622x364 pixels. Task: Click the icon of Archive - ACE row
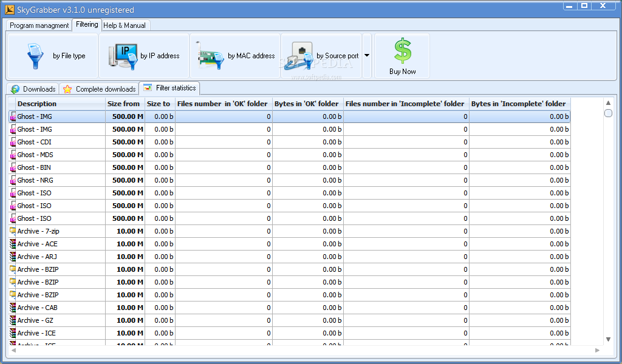click(x=13, y=244)
